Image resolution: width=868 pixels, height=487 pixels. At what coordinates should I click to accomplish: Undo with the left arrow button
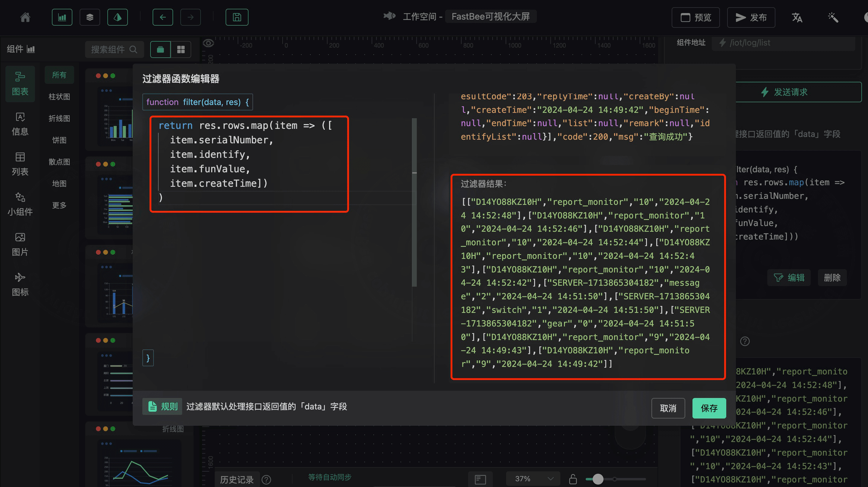pos(163,17)
